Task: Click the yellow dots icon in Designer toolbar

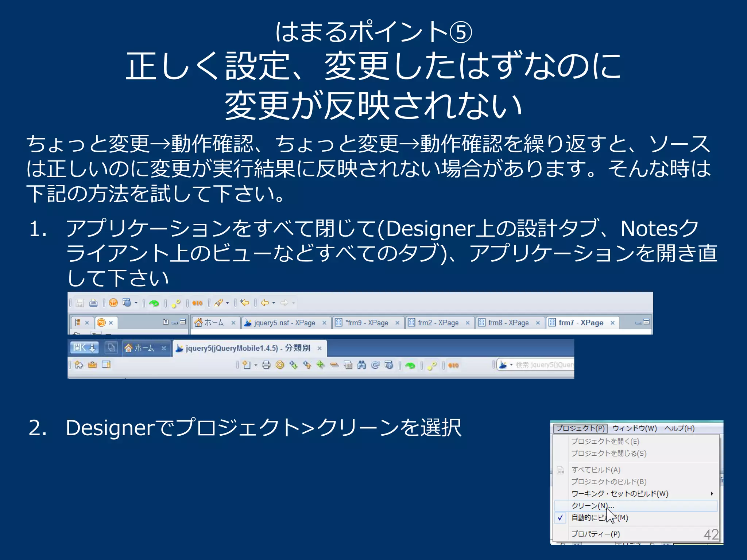Action: click(176, 303)
